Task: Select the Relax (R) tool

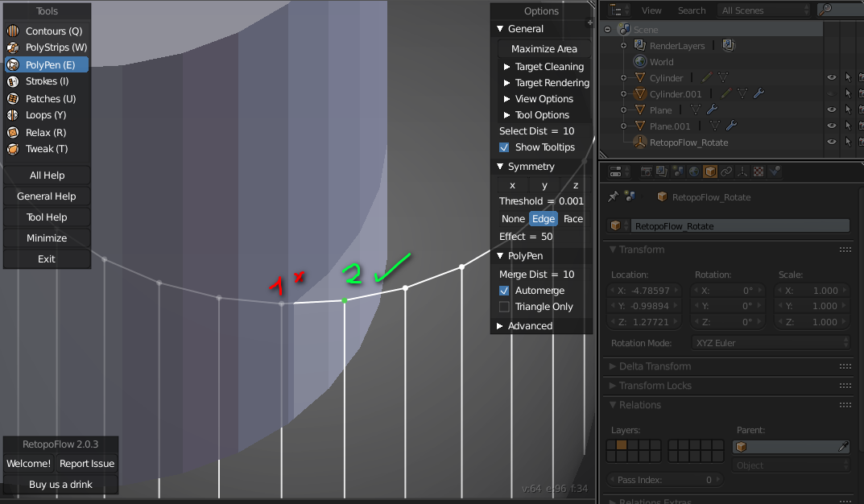Action: tap(47, 133)
